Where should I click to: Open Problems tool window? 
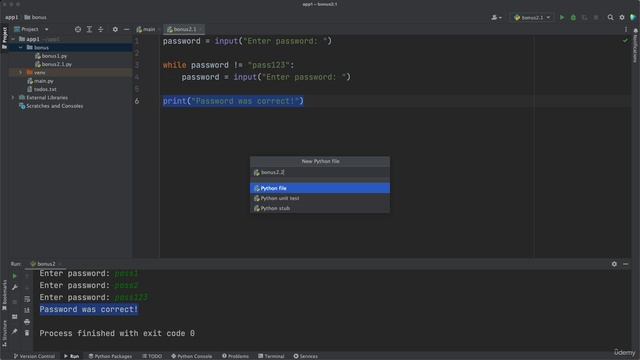(236, 356)
